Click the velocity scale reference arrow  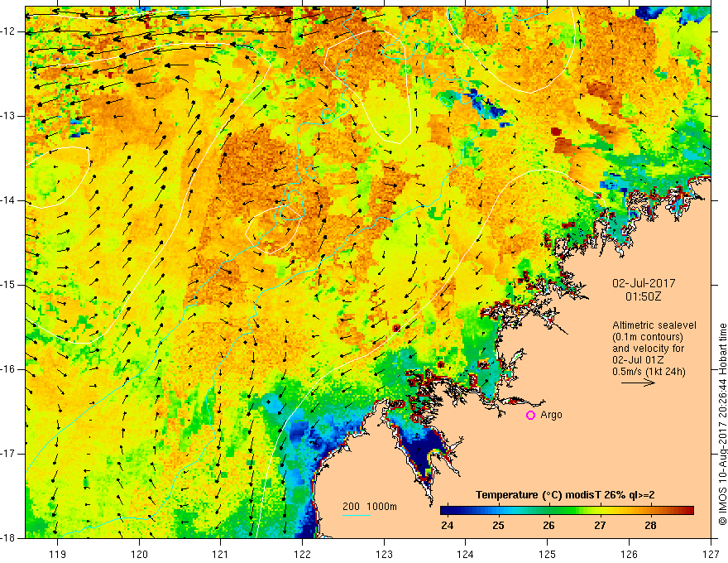(639, 383)
